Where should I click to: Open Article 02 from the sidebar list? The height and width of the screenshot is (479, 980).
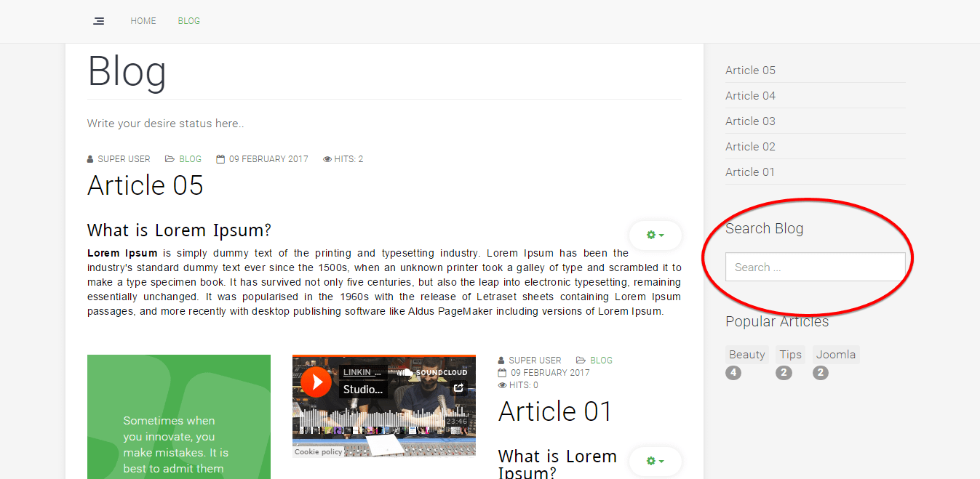pos(750,147)
